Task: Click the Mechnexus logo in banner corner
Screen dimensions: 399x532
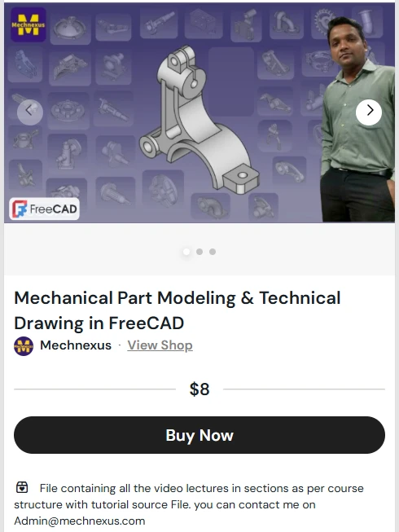Action: [x=28, y=24]
